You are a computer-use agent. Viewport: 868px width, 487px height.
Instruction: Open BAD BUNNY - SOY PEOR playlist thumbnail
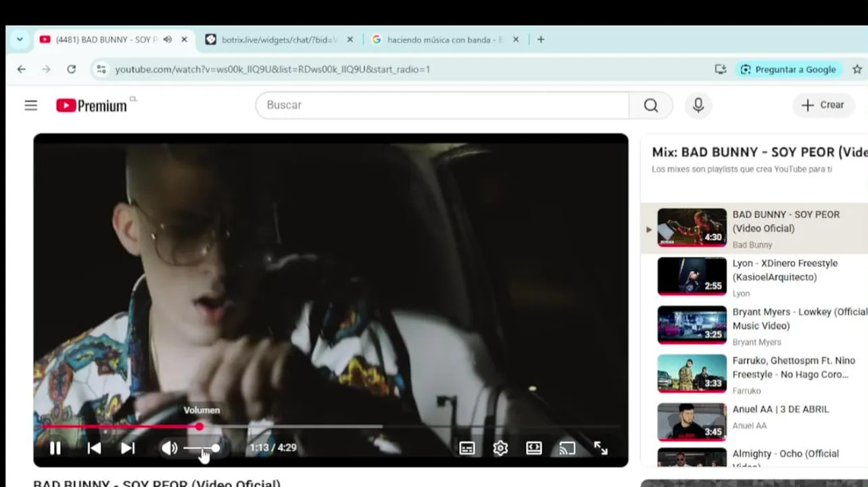pyautogui.click(x=692, y=227)
